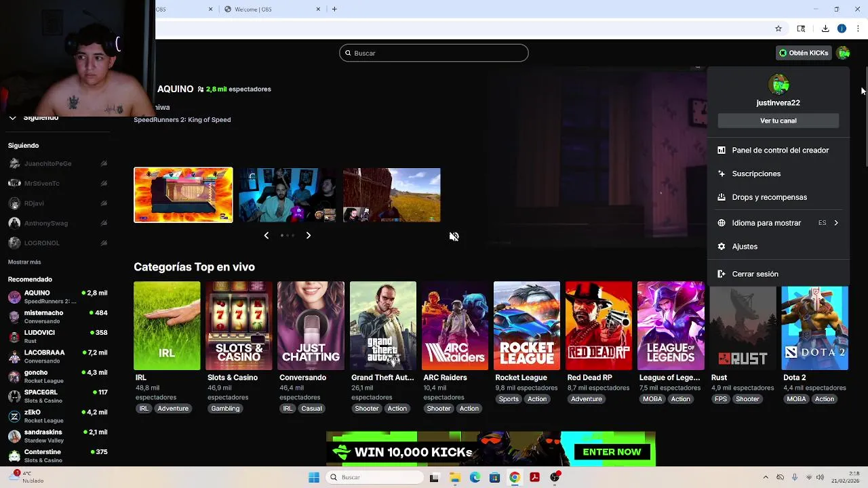Click the offline icon next to RDjavi
The width and height of the screenshot is (868, 488).
[x=104, y=203]
